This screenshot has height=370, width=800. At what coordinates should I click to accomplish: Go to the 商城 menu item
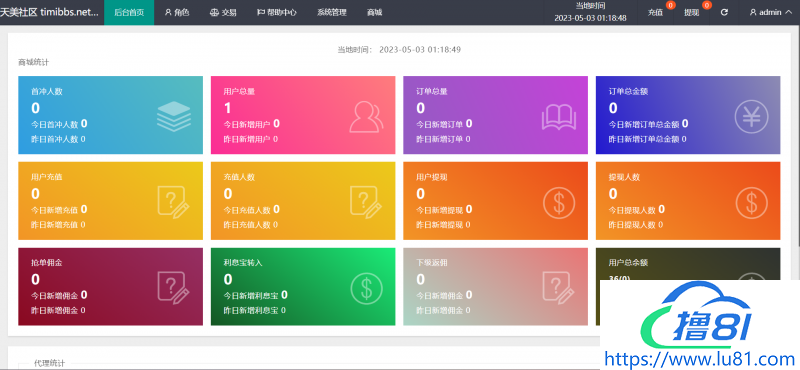tap(374, 12)
